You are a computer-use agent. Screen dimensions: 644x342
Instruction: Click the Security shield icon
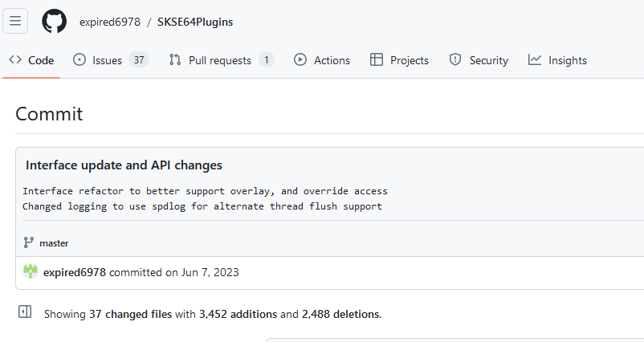[x=455, y=60]
